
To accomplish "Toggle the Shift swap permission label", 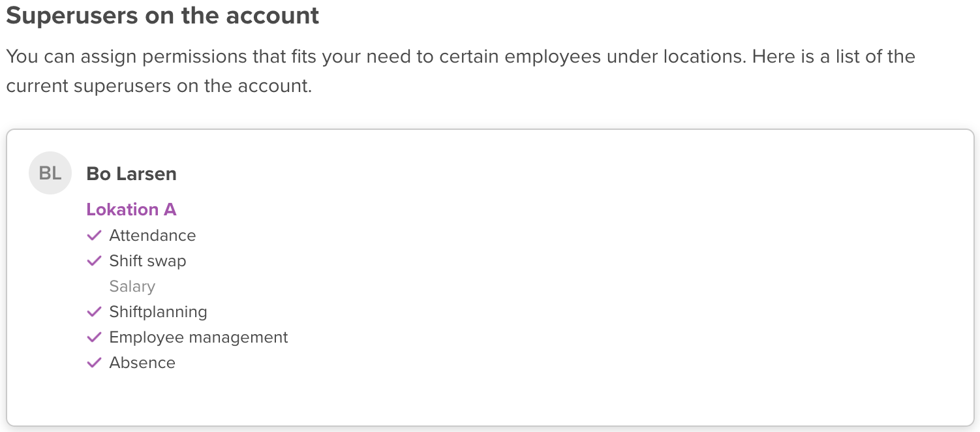I will click(x=147, y=260).
